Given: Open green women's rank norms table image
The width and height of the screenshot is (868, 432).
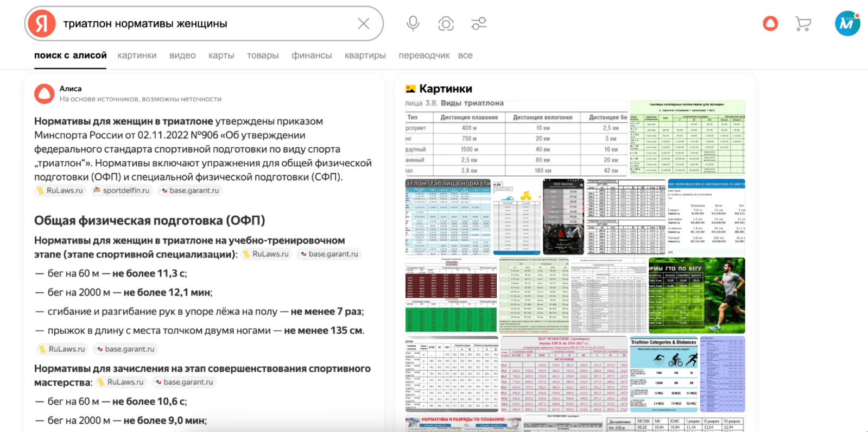Looking at the screenshot, I should tap(687, 138).
